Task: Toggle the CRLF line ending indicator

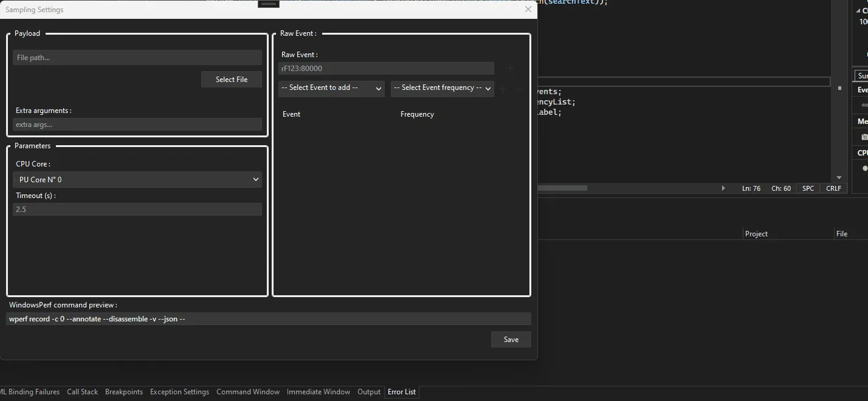Action: pyautogui.click(x=833, y=188)
